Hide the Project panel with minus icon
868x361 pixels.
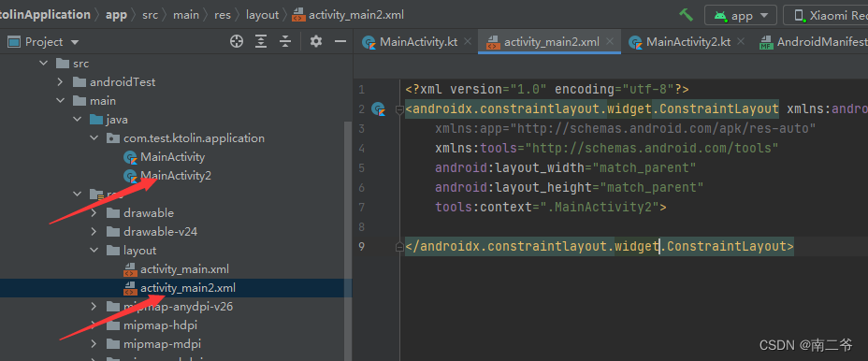click(x=340, y=41)
